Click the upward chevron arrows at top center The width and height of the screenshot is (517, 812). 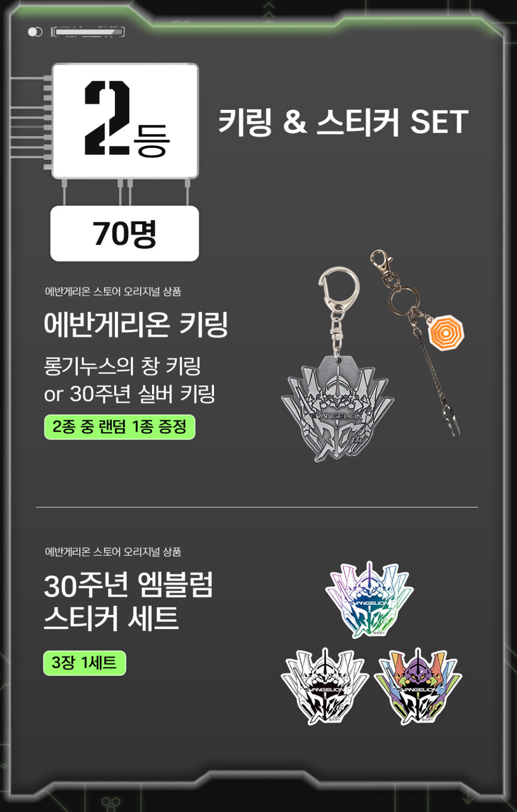click(268, 10)
